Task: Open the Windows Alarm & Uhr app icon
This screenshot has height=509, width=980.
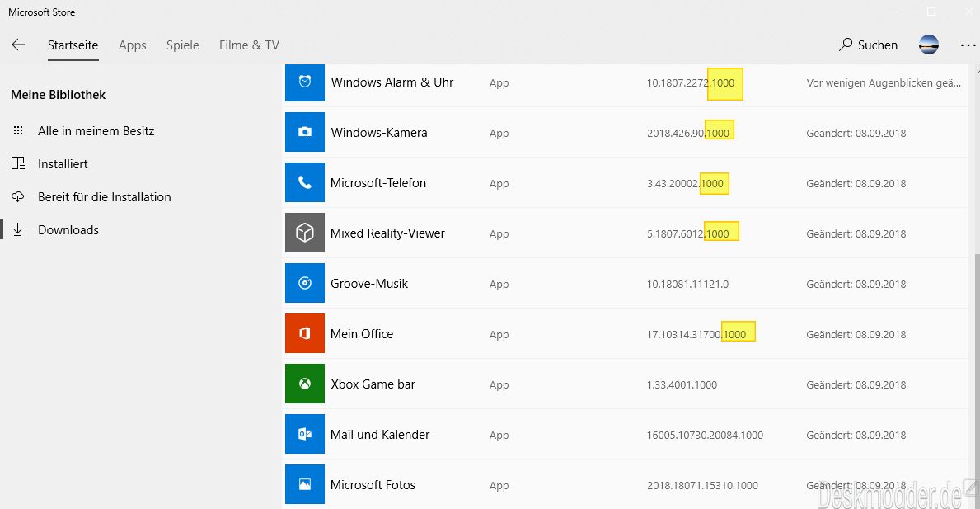Action: tap(304, 82)
